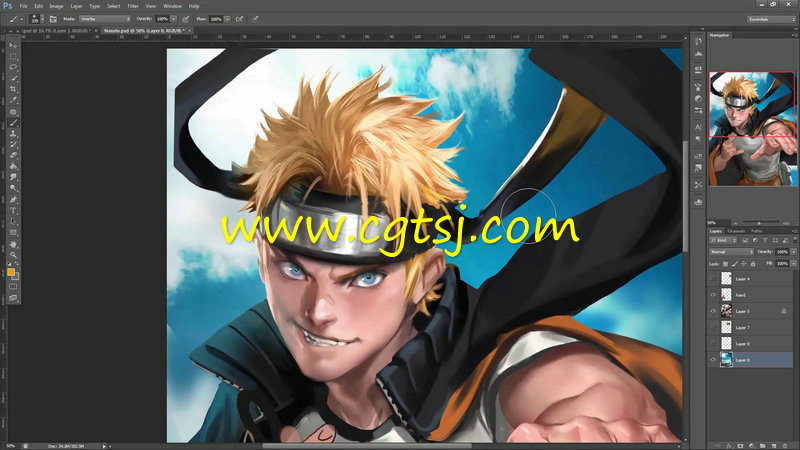Select the Path Selection tool

(13, 221)
